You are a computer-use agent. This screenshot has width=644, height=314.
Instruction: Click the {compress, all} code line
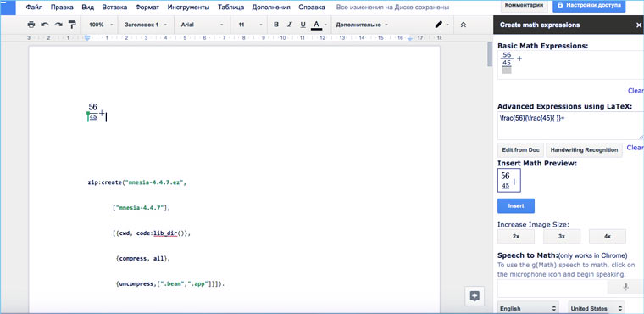tap(142, 260)
